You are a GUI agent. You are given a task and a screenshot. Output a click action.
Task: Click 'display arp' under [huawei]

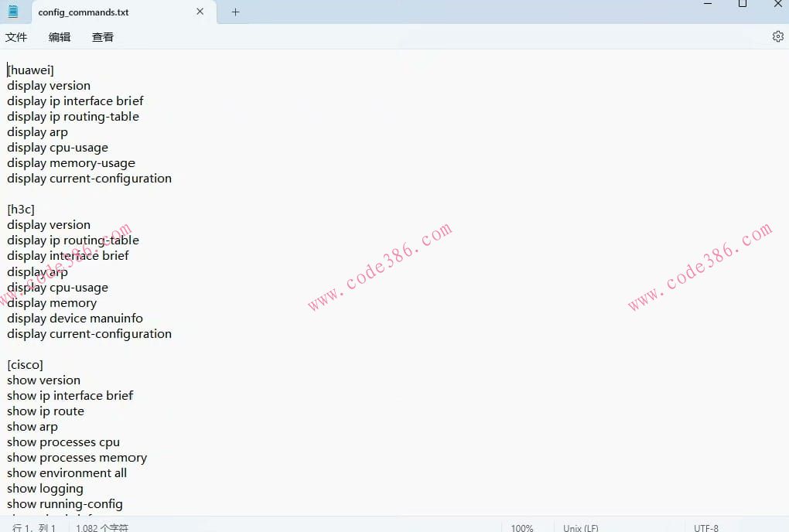tap(37, 132)
